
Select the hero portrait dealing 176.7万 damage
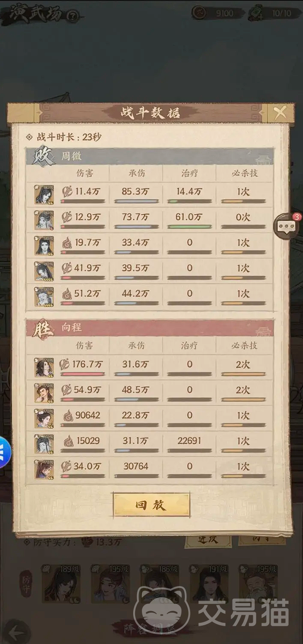(44, 367)
